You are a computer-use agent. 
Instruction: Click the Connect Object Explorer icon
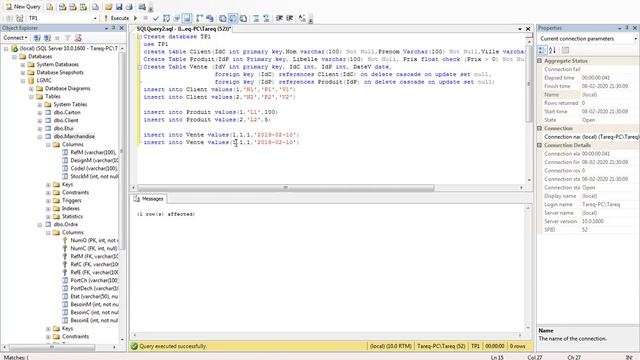point(37,38)
